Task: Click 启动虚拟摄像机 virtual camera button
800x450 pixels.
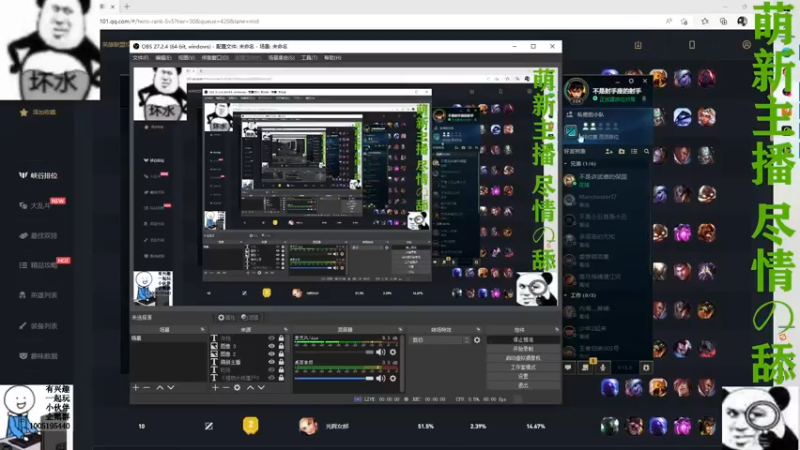Action: point(523,358)
